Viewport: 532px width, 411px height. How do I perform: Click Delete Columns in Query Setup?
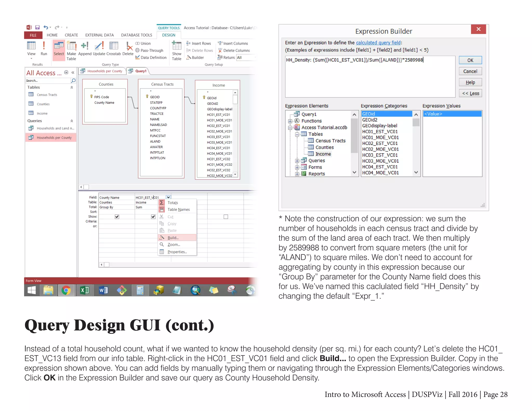click(234, 50)
